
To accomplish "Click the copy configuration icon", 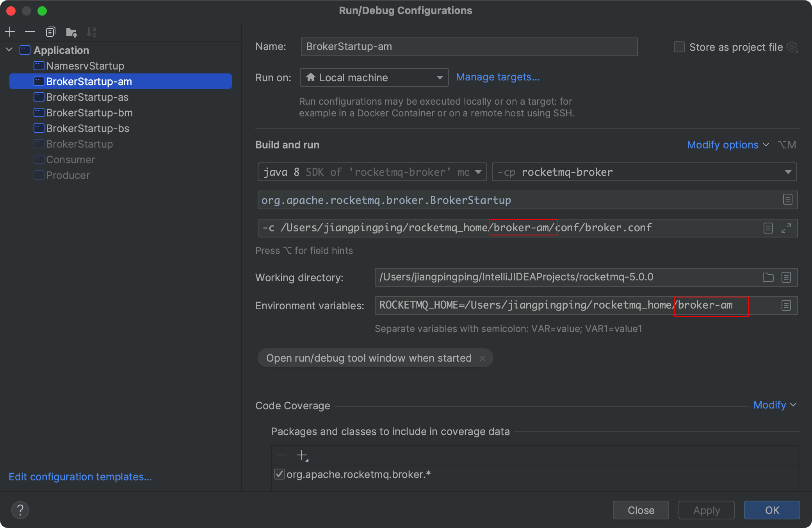I will pos(50,31).
